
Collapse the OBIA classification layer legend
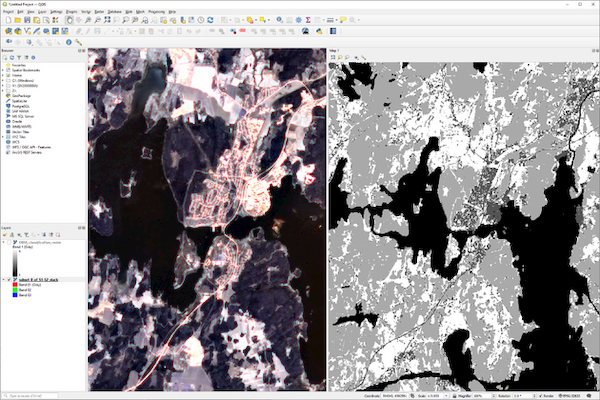pyautogui.click(x=3, y=243)
